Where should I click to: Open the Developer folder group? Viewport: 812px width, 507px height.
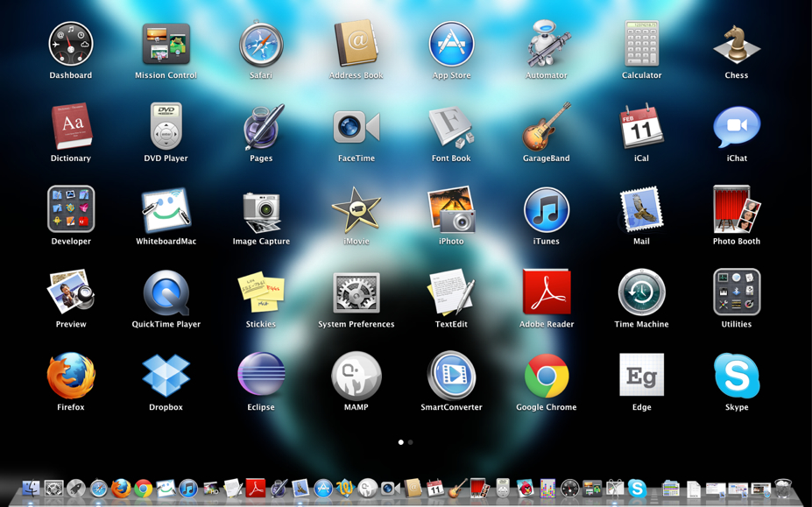coord(71,209)
